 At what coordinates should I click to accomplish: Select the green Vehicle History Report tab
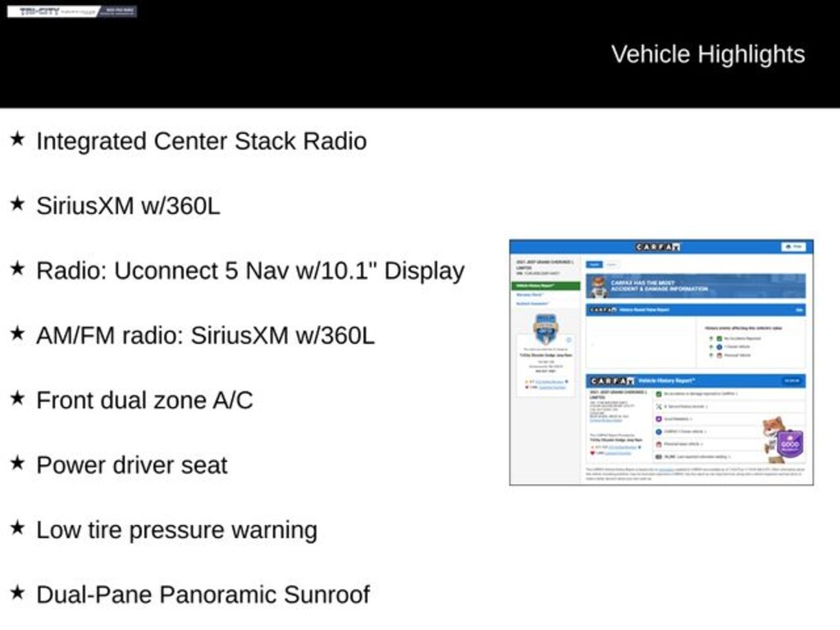coord(546,285)
